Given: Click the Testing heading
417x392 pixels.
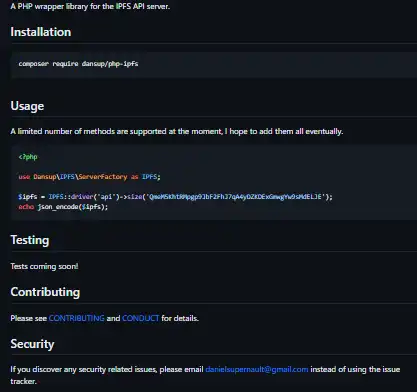Looking at the screenshot, I should click(30, 240).
